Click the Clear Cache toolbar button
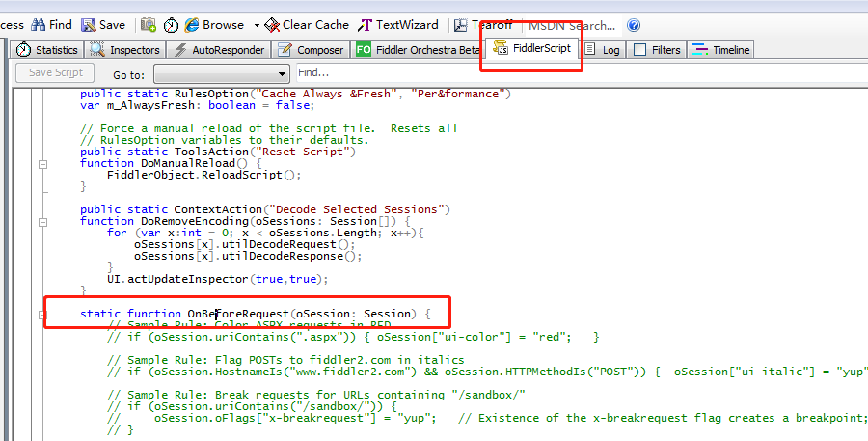The height and width of the screenshot is (441, 868). click(307, 25)
